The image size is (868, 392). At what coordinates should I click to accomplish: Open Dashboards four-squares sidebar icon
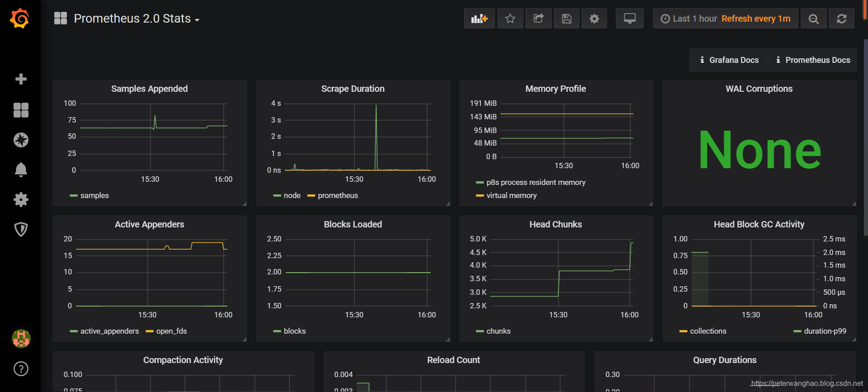(x=21, y=110)
